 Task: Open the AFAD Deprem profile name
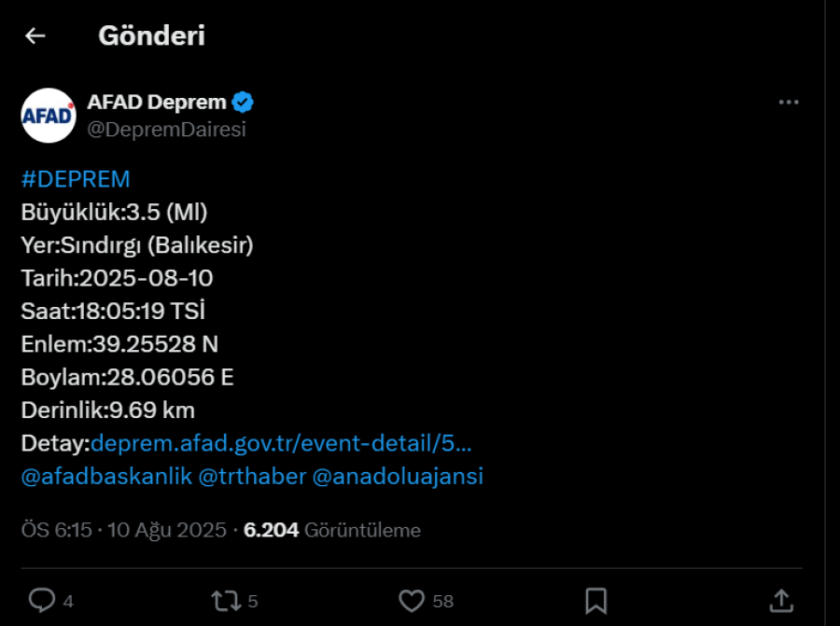pos(157,103)
